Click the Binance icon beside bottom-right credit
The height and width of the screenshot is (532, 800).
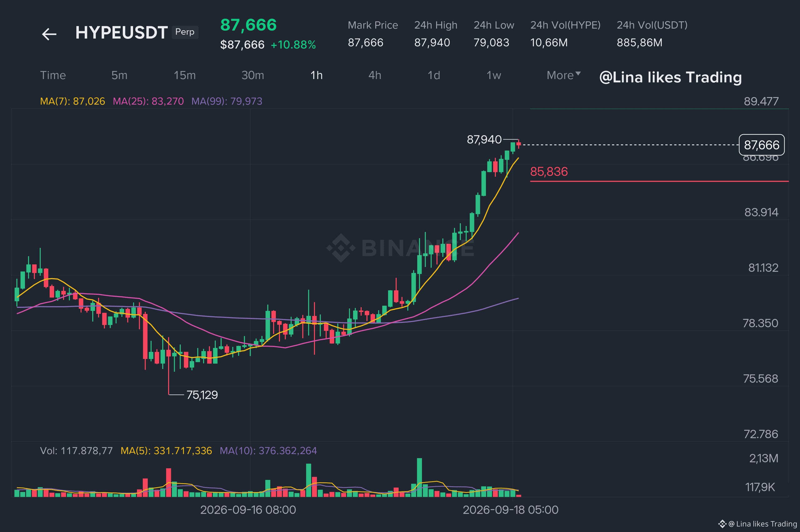point(722,524)
